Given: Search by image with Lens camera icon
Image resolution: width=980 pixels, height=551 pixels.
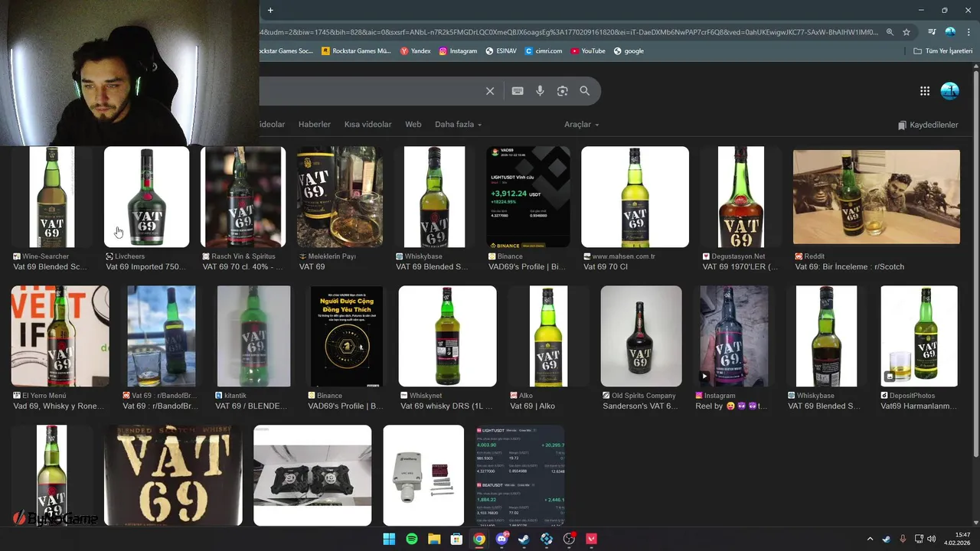Looking at the screenshot, I should tap(563, 91).
